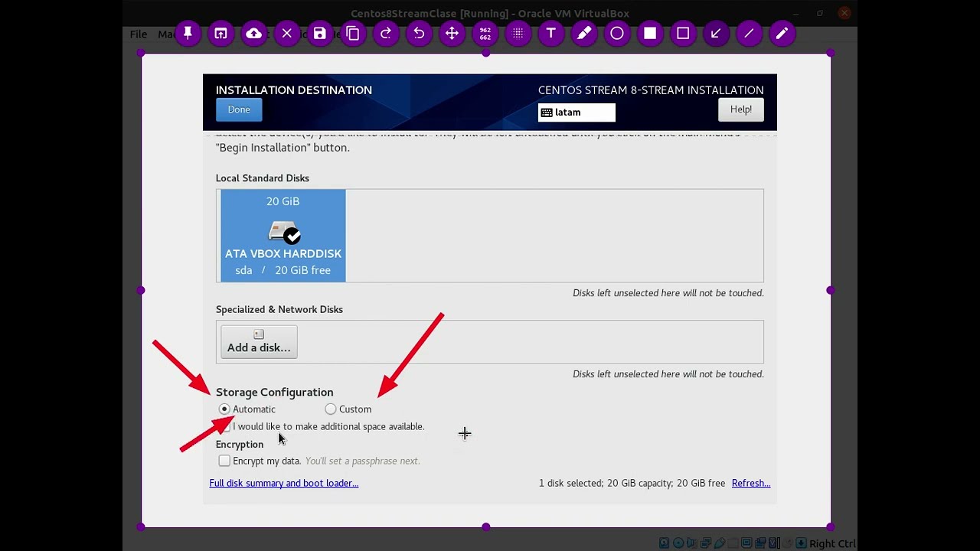This screenshot has width=980, height=551.
Task: Click the Help! button
Action: 740,109
